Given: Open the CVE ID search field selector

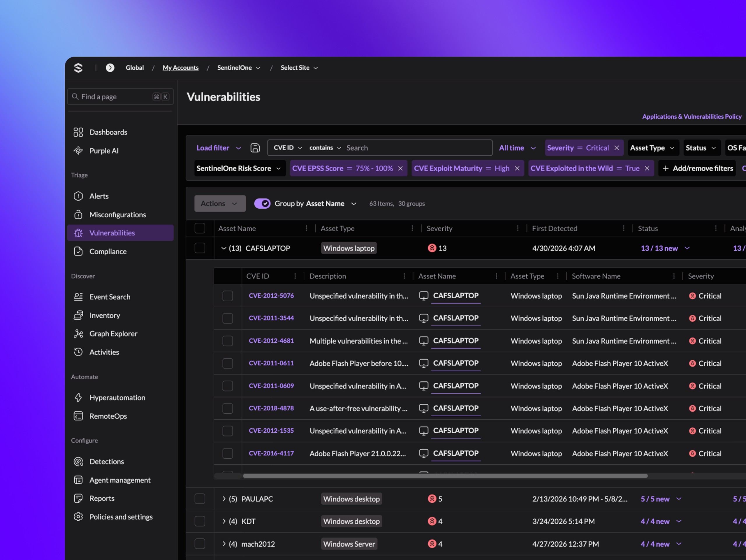Looking at the screenshot, I should pyautogui.click(x=287, y=148).
